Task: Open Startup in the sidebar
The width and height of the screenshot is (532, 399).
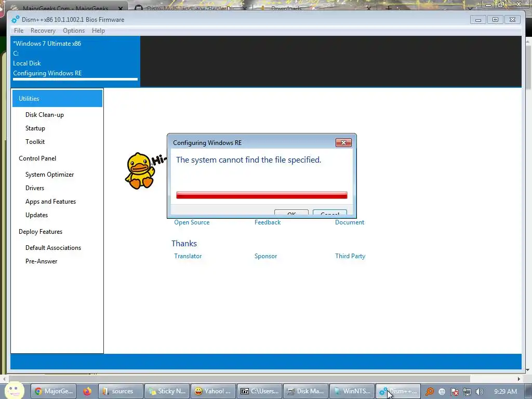Action: click(x=35, y=128)
